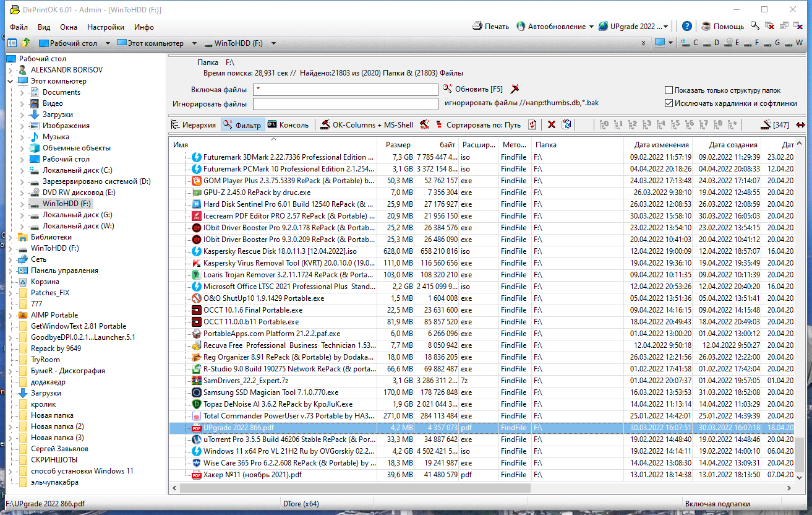
Task: Click into the Включая файлы input field
Action: 345,90
